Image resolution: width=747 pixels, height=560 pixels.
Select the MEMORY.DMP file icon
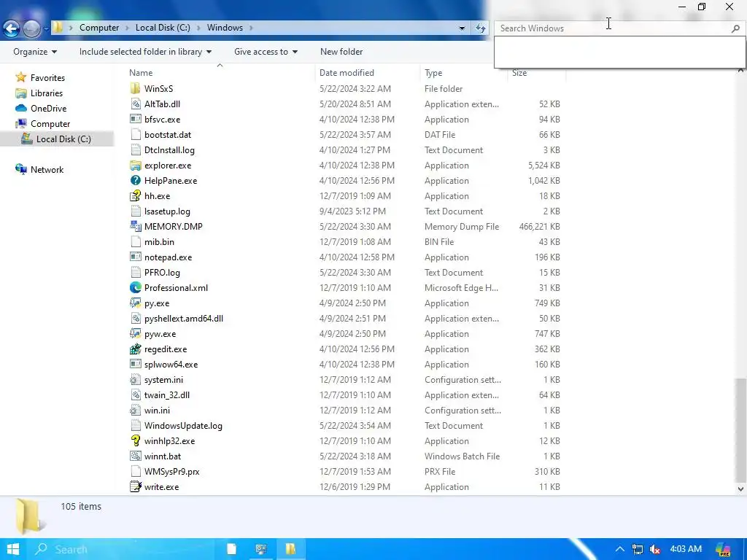[135, 226]
